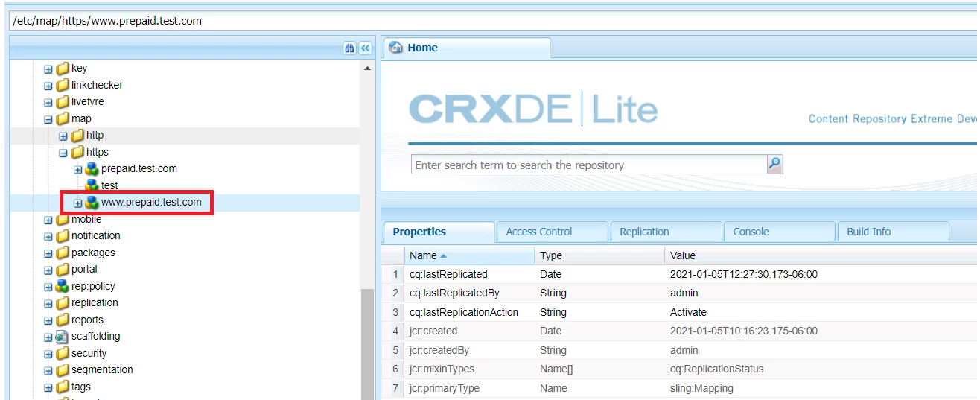Switch to the Build Info tab
The height and width of the screenshot is (400, 980).
893,232
